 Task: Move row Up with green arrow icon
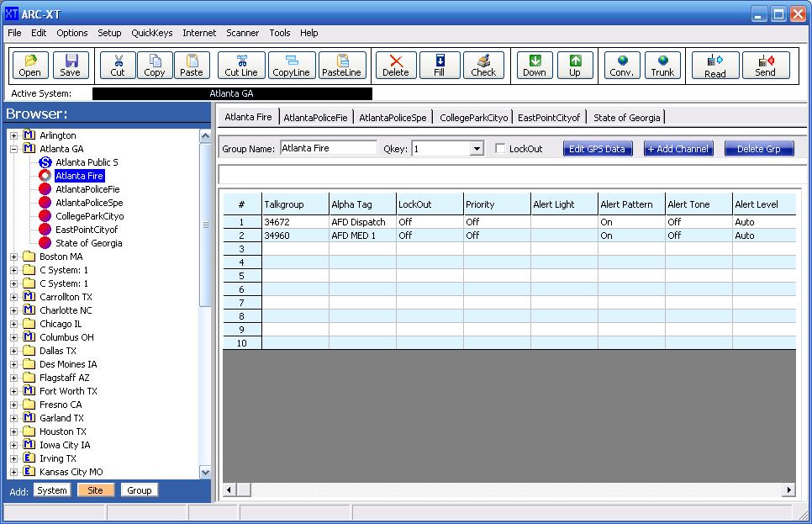click(x=575, y=66)
